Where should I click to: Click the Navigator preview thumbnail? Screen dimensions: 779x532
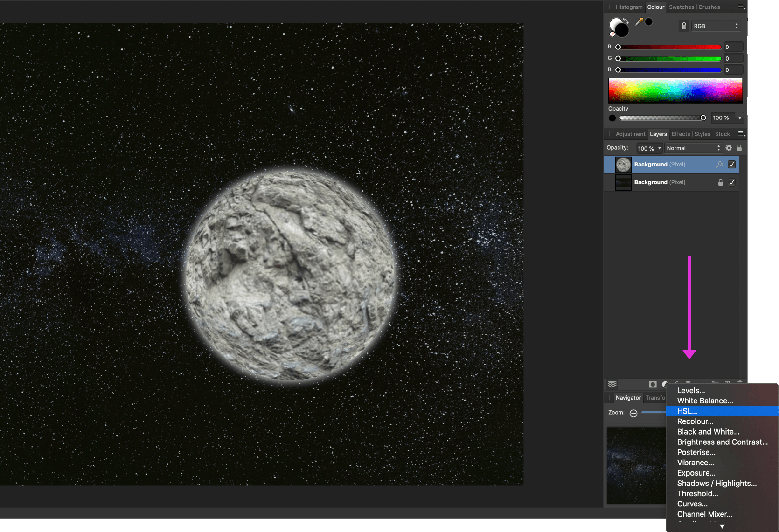(636, 465)
